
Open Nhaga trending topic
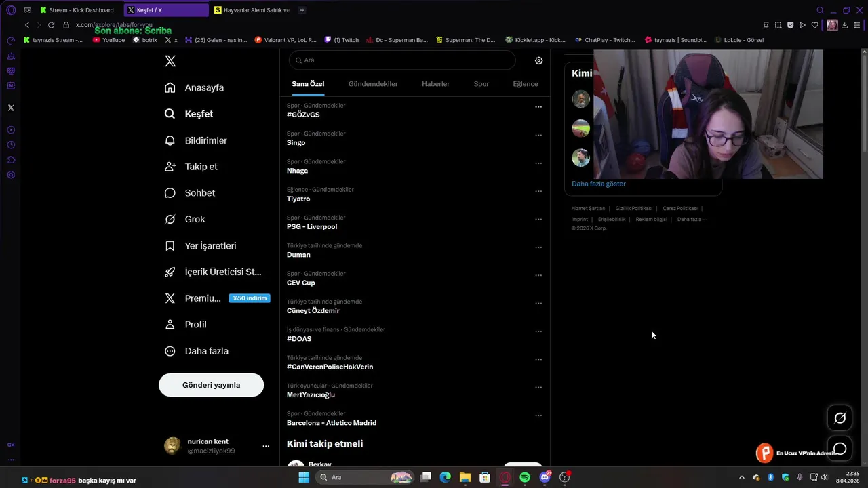(297, 171)
